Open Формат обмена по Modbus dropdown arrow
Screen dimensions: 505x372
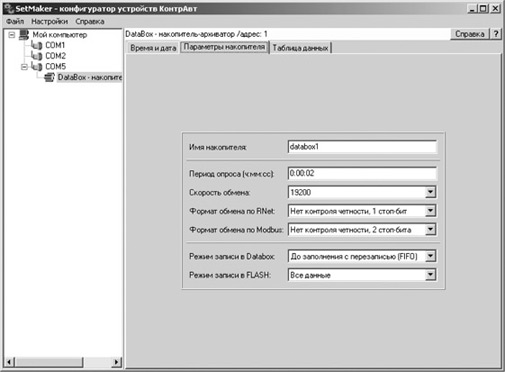coord(430,230)
